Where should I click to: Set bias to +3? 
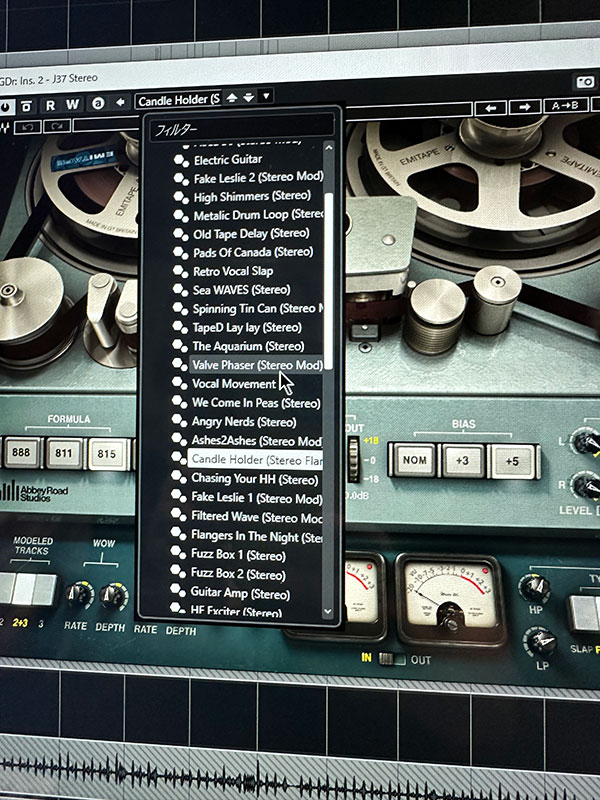pos(462,461)
